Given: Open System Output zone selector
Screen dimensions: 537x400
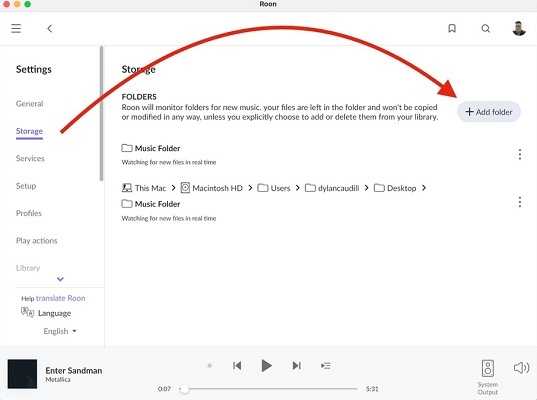Looking at the screenshot, I should coord(488,377).
